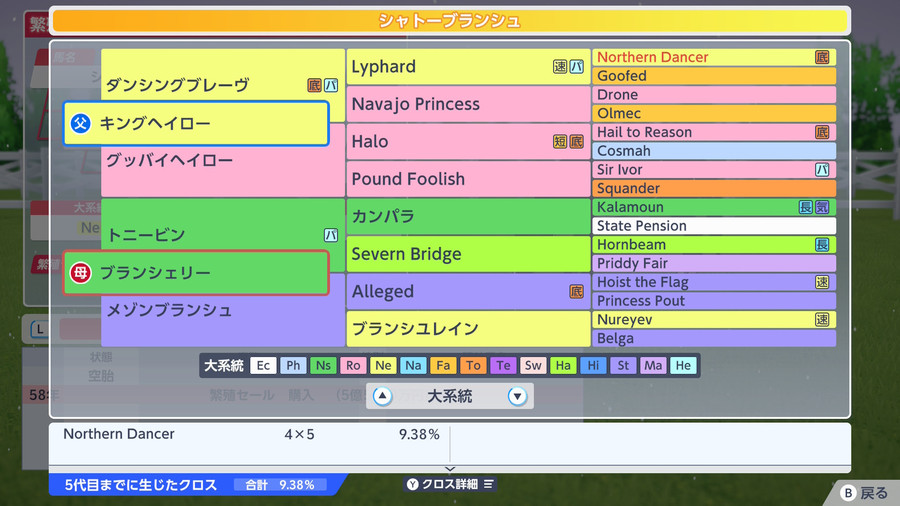Expand the cross list chevron
The image size is (900, 506).
coord(450,469)
